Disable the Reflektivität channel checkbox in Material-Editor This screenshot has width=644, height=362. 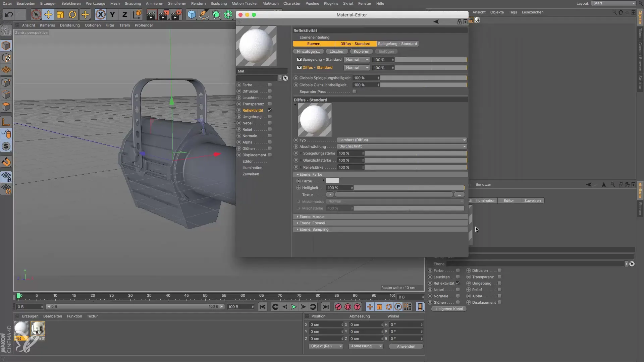pos(270,110)
